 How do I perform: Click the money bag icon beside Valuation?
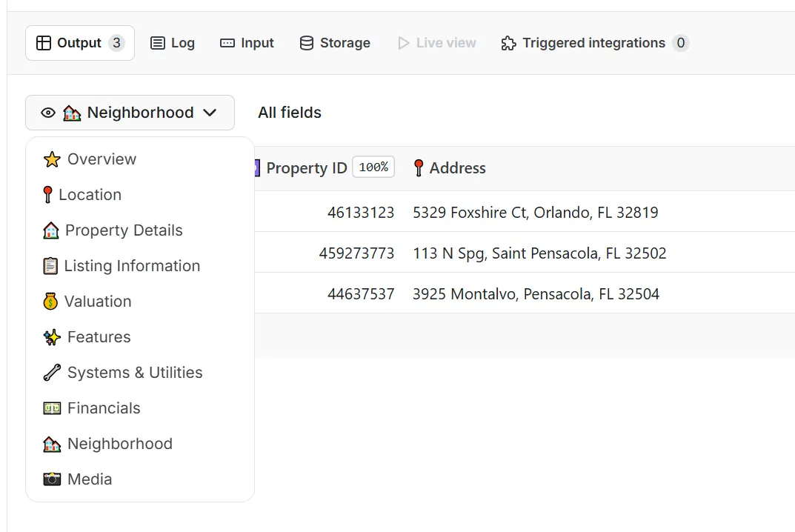[50, 301]
